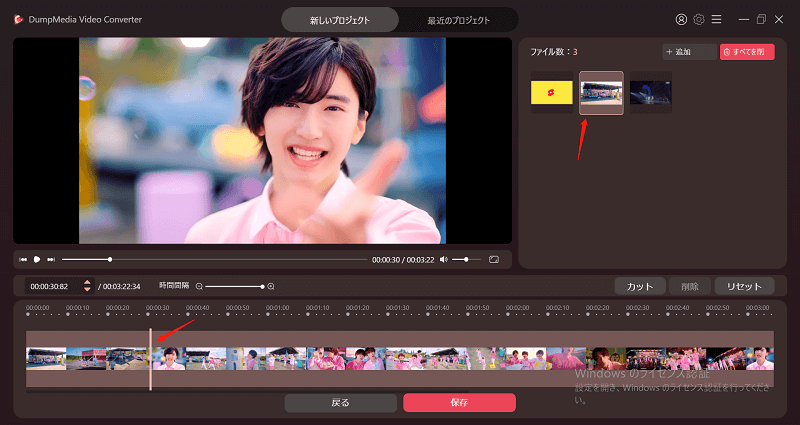Click the 00:00:30:82 time input field
Screen dimensions: 800x425
click(53, 286)
